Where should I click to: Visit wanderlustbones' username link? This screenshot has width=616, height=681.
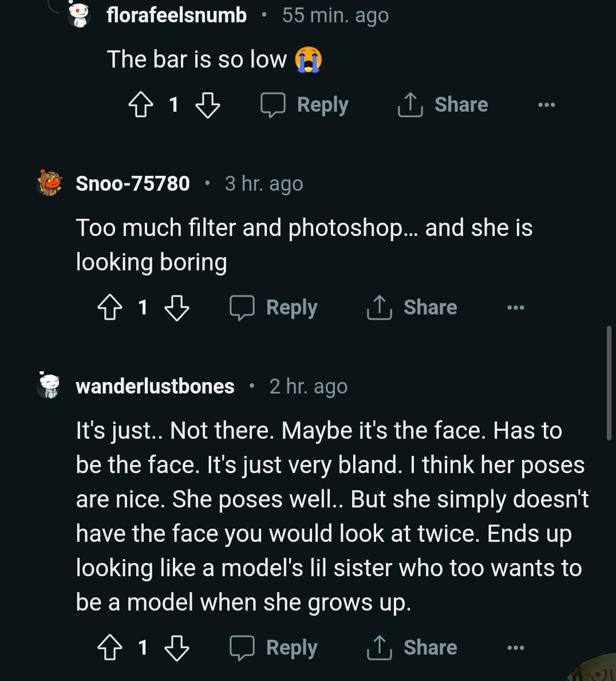click(x=155, y=387)
